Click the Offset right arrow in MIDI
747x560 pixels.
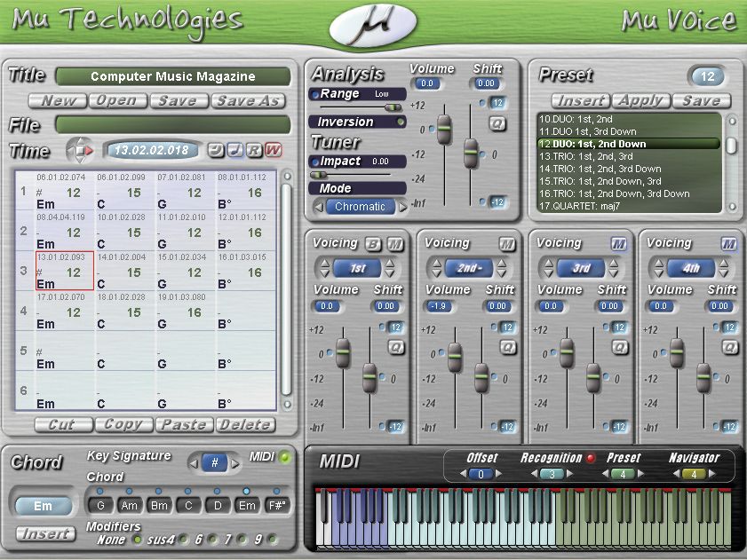(499, 474)
